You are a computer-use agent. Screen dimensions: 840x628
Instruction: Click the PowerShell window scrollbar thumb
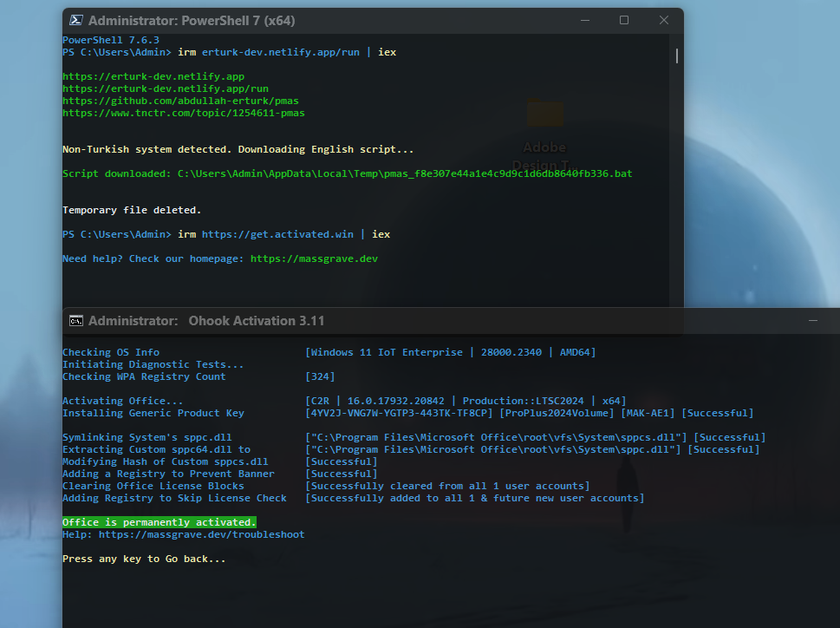tap(677, 56)
